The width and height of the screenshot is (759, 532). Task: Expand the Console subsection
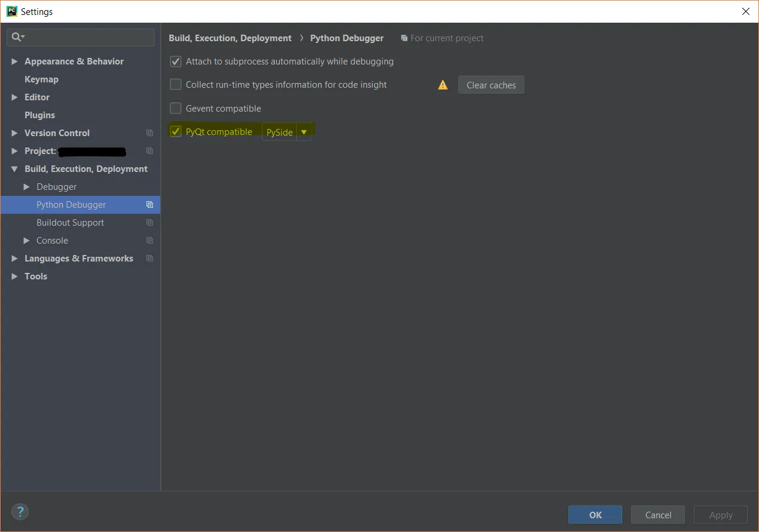26,241
